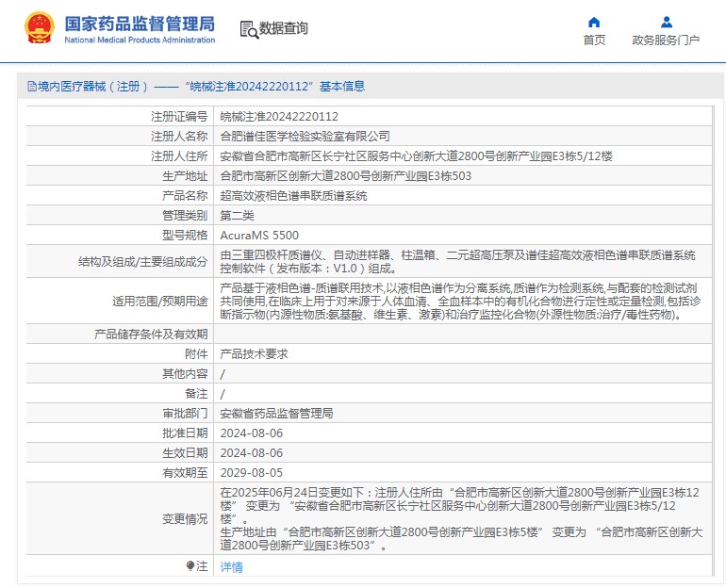Image resolution: width=726 pixels, height=588 pixels.
Task: Click the 有效期至 row label
Action: pos(185,473)
